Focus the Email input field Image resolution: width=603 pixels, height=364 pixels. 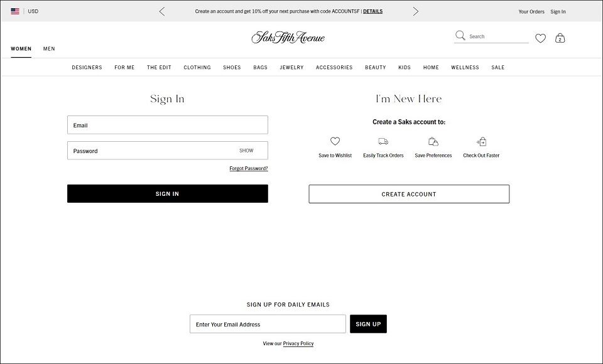168,125
